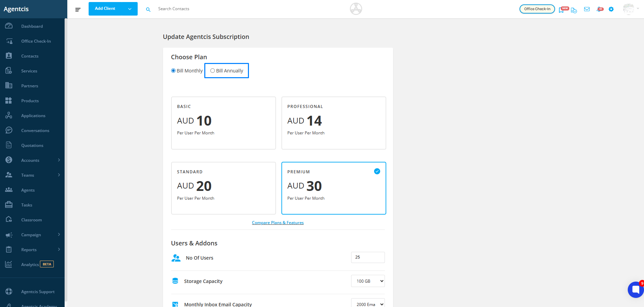644x307 pixels.
Task: Select the Bill Annually radio button
Action: coord(212,71)
